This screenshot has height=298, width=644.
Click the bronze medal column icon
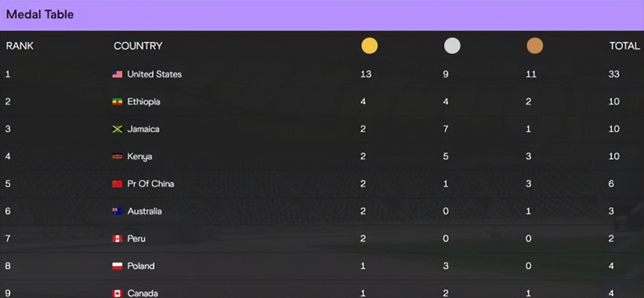[x=535, y=46]
